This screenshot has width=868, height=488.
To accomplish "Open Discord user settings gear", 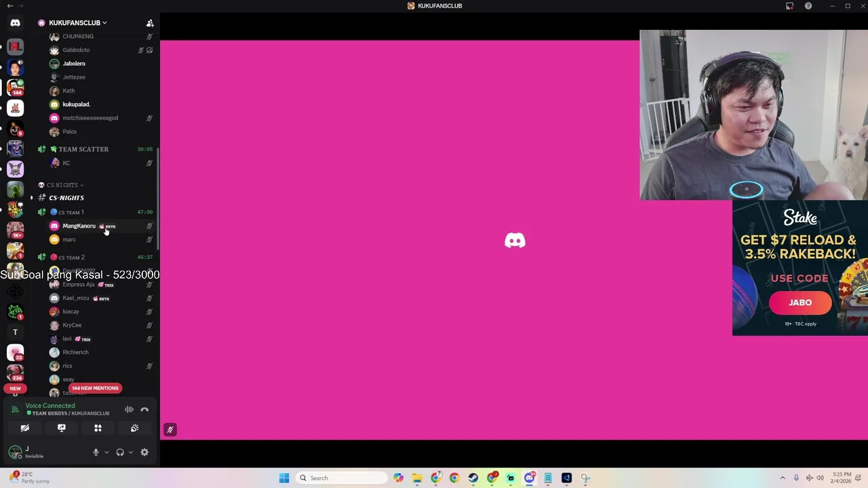I will pyautogui.click(x=144, y=452).
